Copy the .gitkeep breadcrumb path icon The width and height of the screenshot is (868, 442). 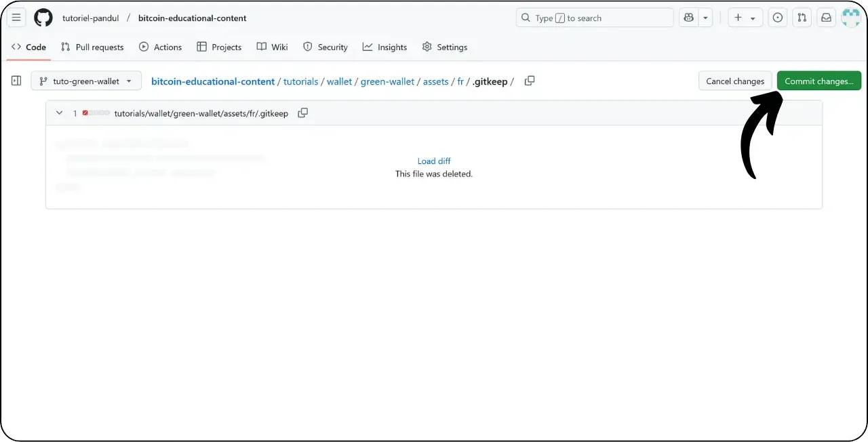tap(529, 81)
